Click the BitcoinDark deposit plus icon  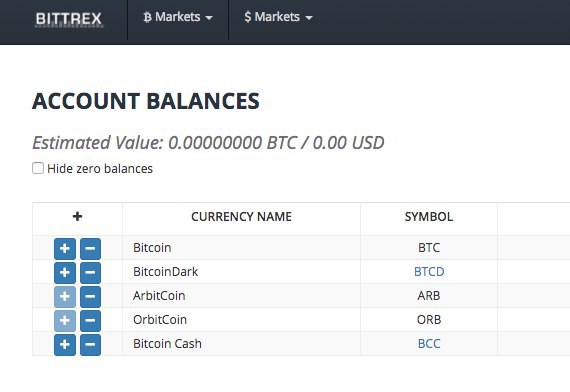click(x=65, y=273)
